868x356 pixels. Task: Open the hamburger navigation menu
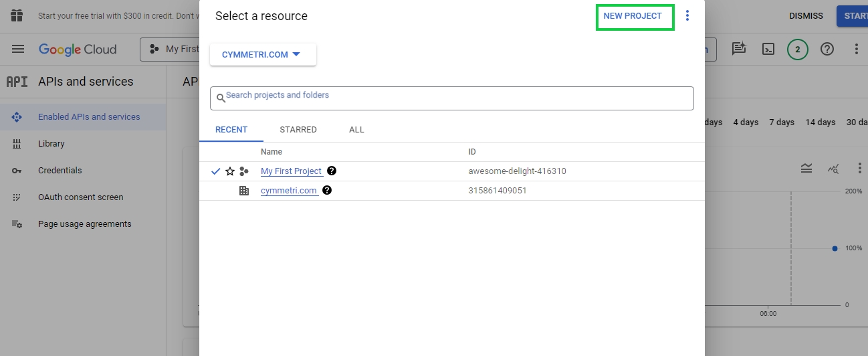click(18, 50)
